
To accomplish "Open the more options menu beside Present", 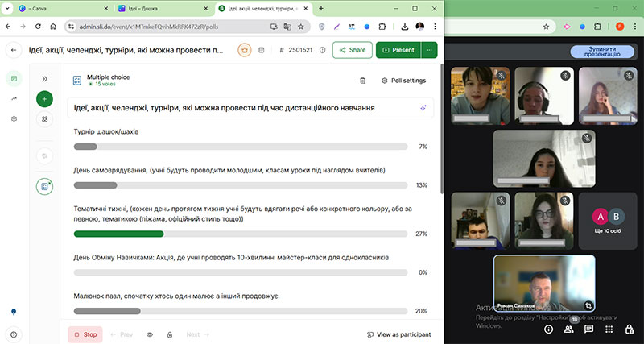I will point(430,50).
